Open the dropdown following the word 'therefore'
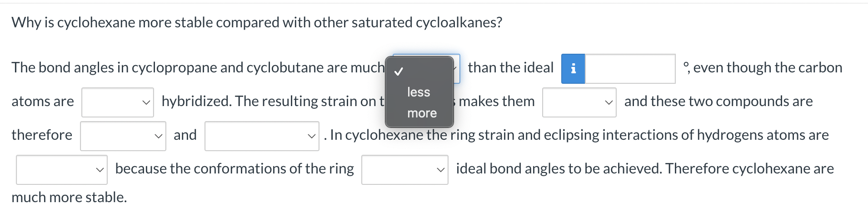 (123, 136)
